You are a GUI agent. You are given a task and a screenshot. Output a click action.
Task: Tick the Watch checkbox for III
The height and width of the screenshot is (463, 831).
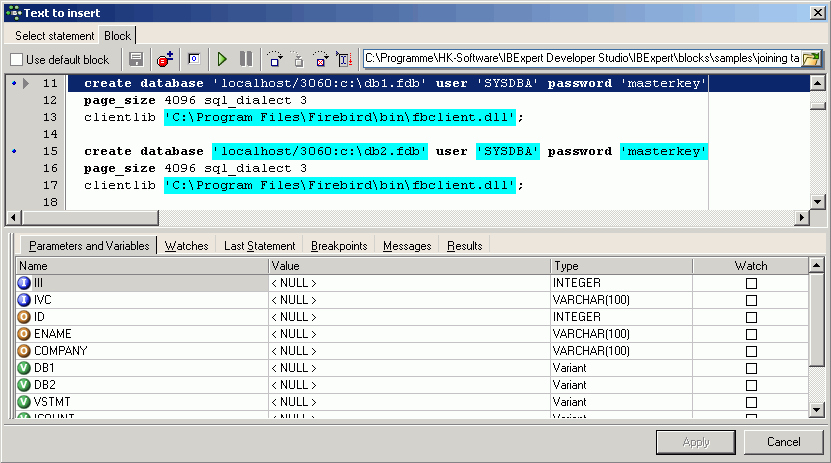pos(751,283)
